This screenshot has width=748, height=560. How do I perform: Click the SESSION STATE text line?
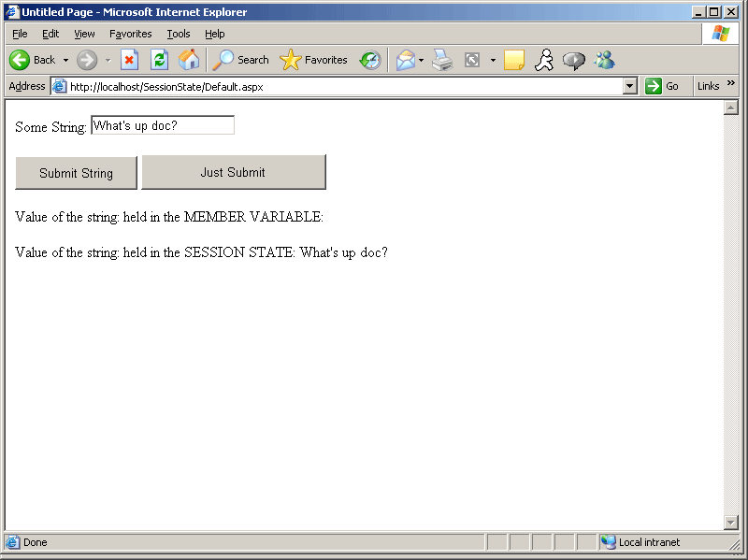click(x=201, y=252)
